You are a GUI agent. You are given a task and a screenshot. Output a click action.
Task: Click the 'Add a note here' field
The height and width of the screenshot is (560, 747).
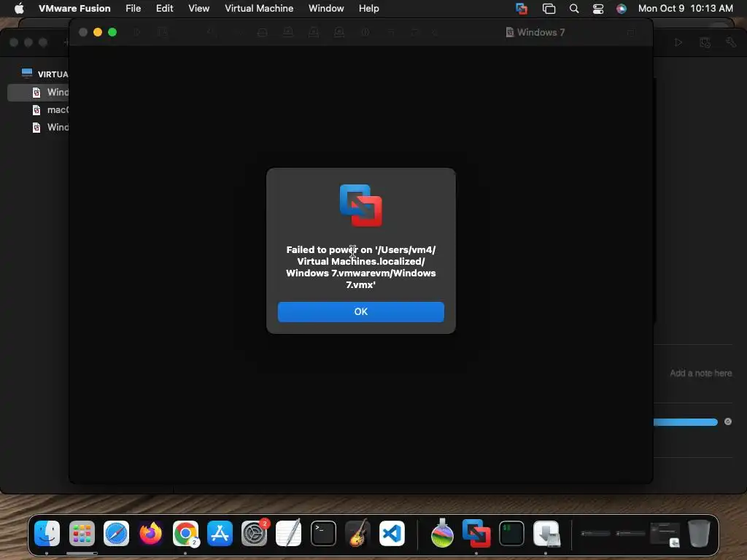pos(700,373)
